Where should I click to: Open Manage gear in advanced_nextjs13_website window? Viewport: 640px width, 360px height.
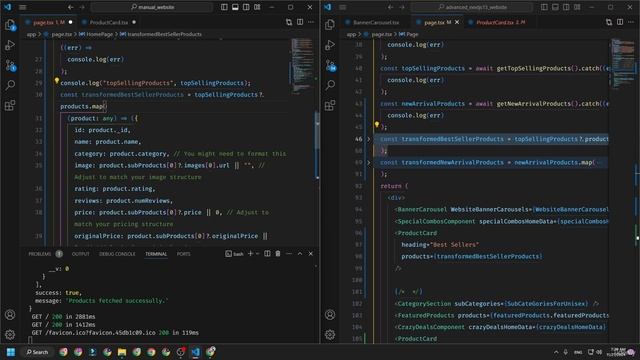point(330,335)
